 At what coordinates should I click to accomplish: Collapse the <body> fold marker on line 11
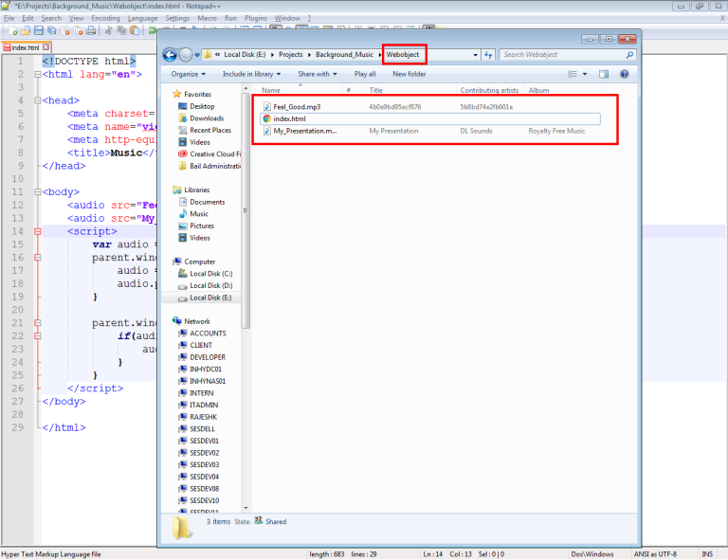tap(37, 192)
